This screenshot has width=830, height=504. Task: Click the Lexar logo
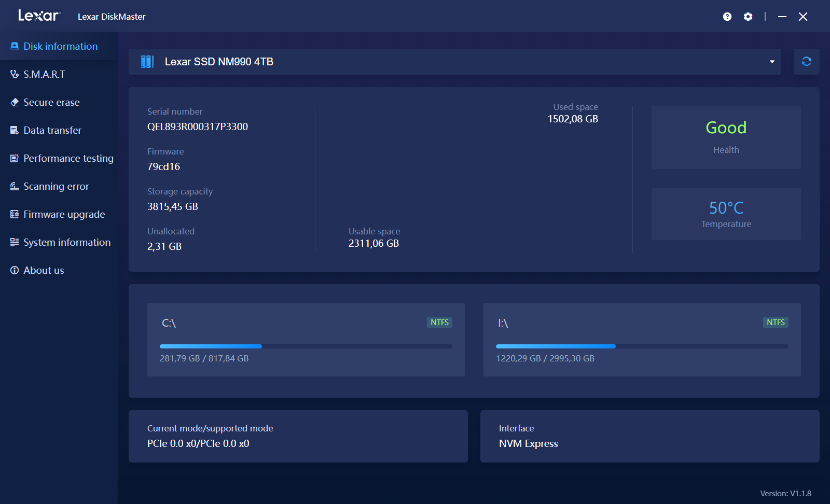coord(39,16)
